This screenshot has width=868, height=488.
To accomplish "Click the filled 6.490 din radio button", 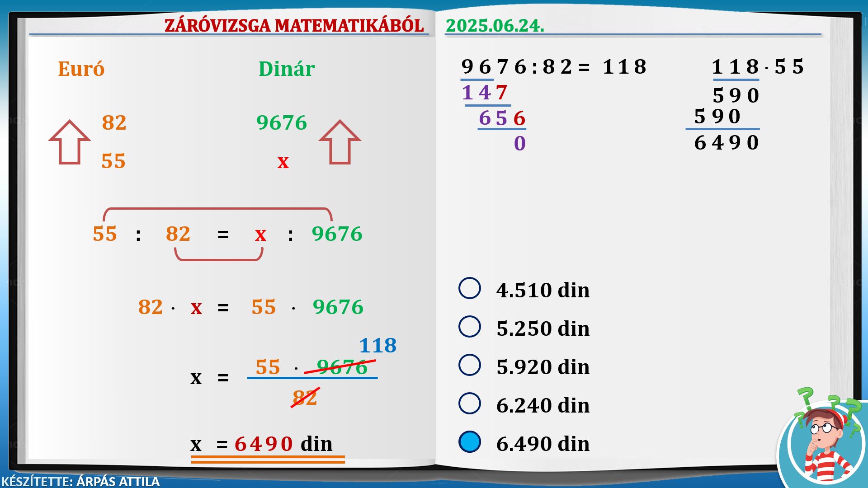I will [469, 442].
